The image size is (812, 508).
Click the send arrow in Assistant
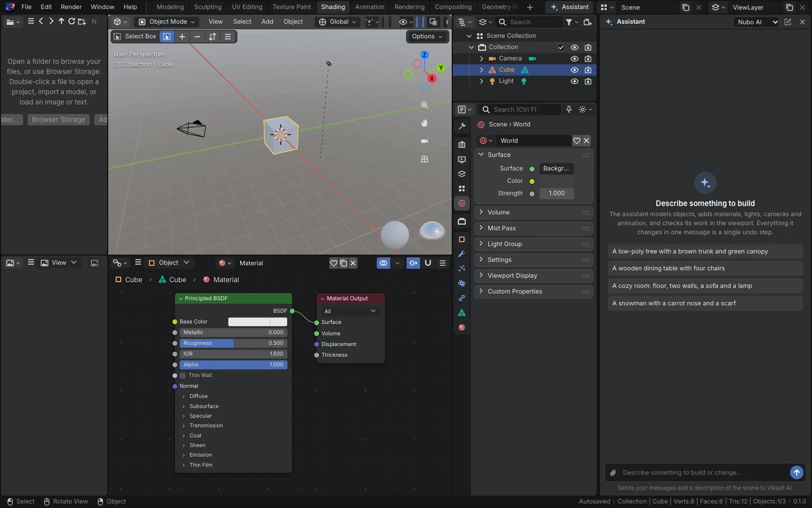point(796,472)
